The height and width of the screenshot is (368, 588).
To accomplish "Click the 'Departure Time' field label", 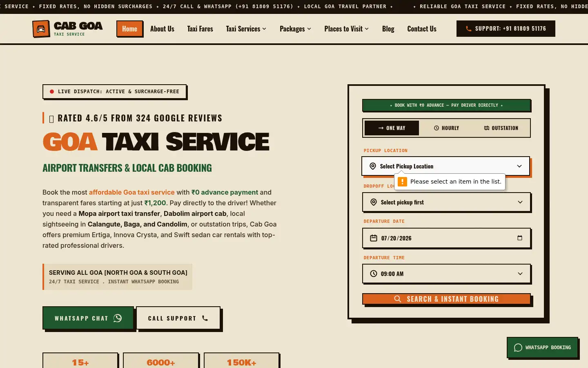I will tap(384, 258).
